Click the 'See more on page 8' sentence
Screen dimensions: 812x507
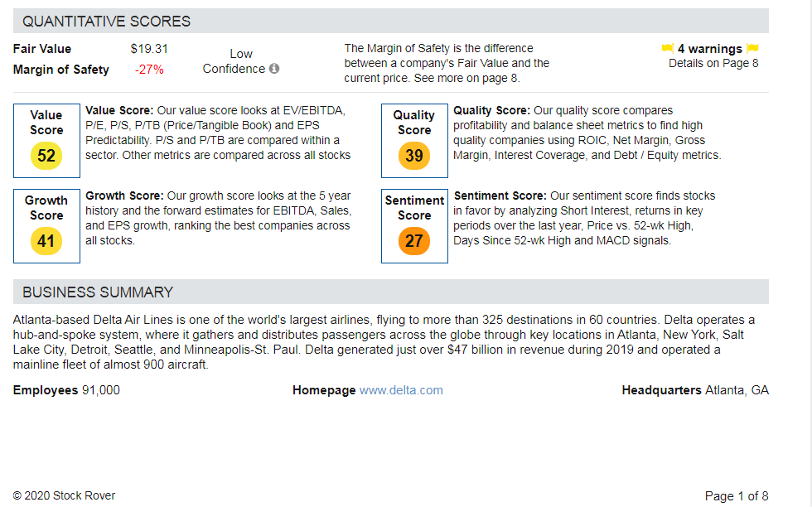(467, 79)
